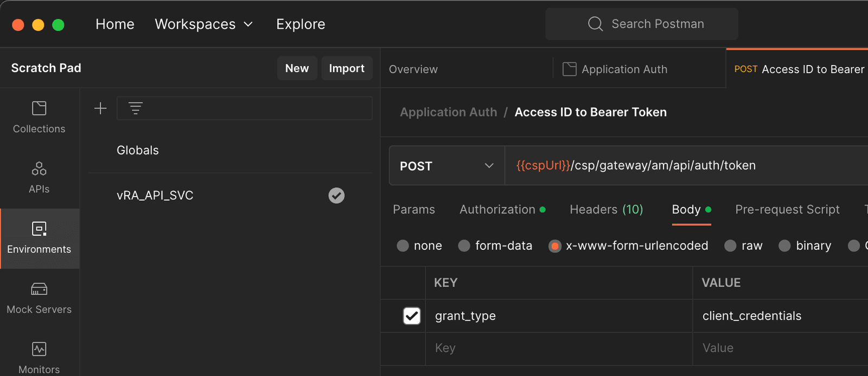Switch to Access ID to Bearer tab
Image resolution: width=868 pixels, height=376 pixels.
click(799, 69)
